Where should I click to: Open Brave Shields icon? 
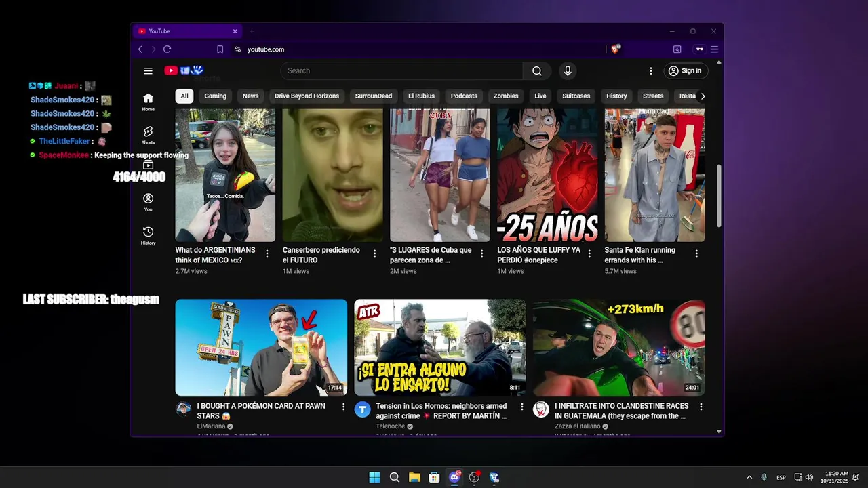[616, 49]
